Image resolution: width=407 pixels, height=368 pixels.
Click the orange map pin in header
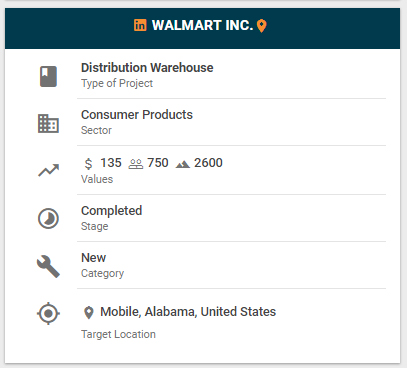262,26
